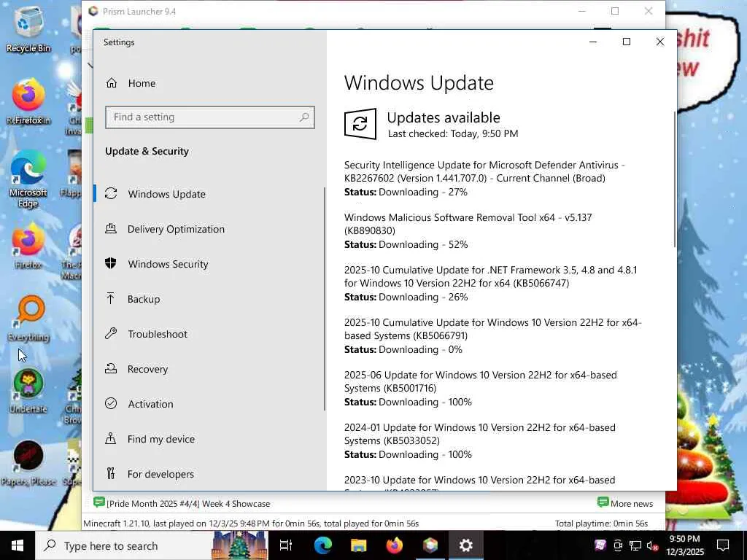Click the KB5066791 Downloading - 0% status
747x560 pixels.
(x=403, y=349)
